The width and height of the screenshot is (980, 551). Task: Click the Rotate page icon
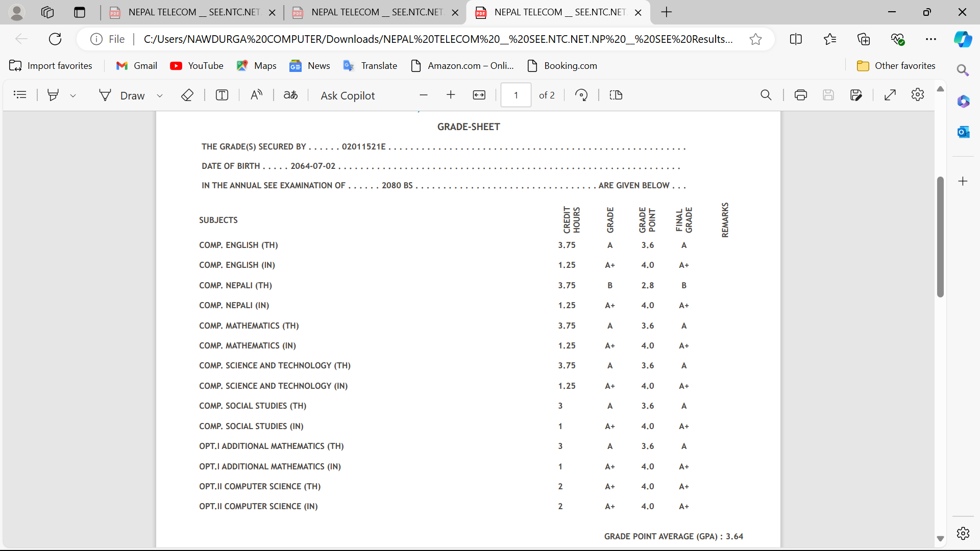coord(581,95)
